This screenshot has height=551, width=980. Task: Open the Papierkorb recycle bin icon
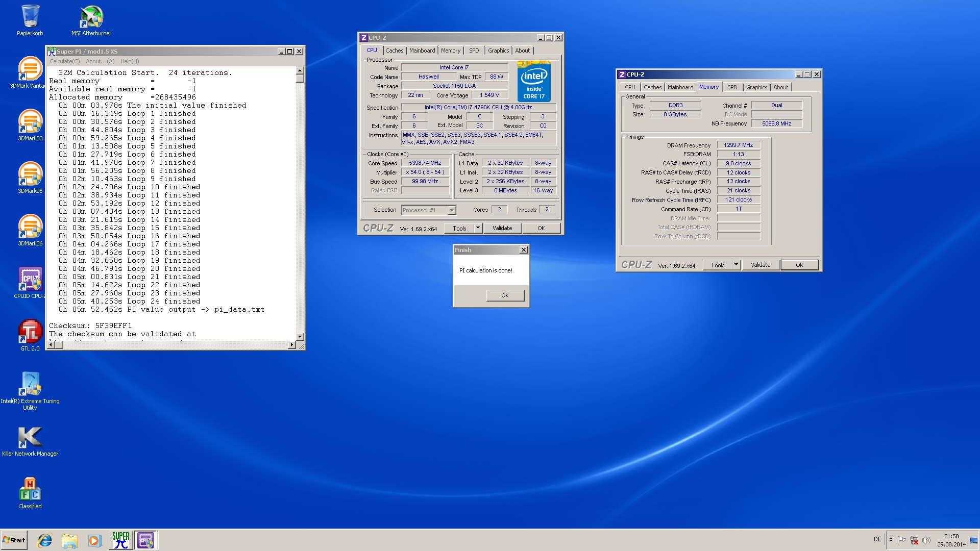[30, 20]
